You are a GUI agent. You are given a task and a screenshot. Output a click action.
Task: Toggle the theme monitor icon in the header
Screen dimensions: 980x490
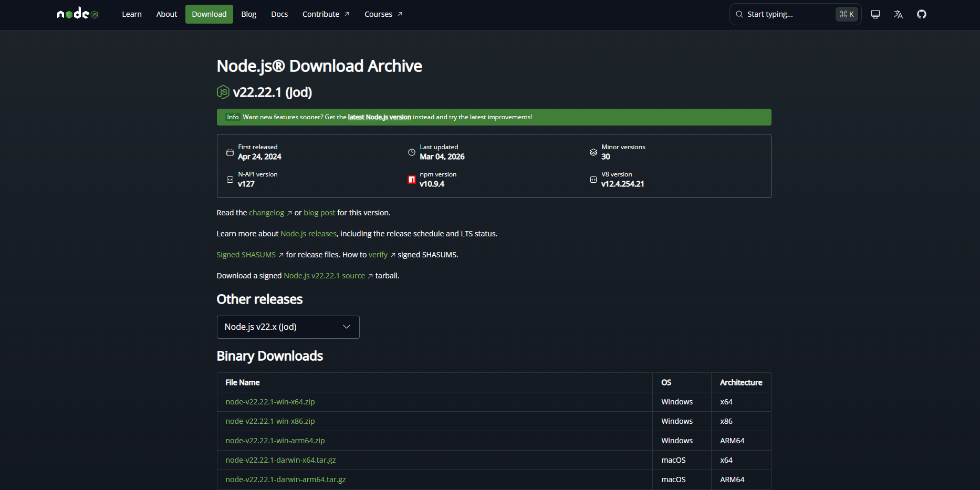(875, 14)
